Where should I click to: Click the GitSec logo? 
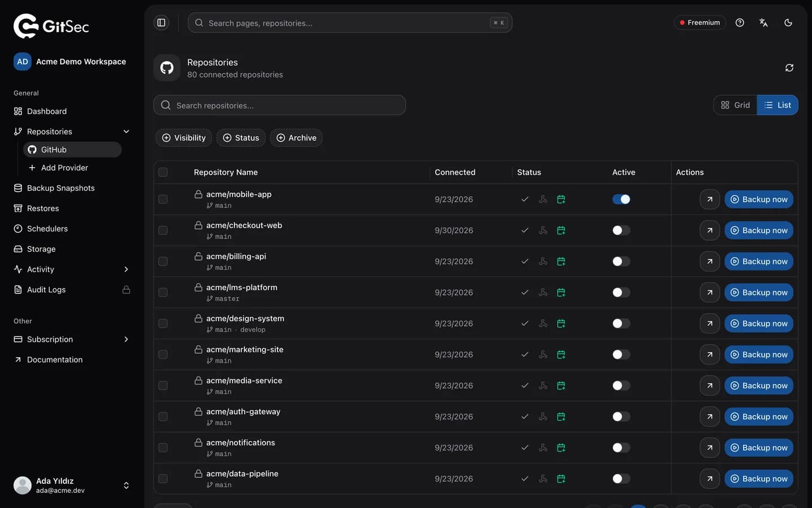(51, 26)
